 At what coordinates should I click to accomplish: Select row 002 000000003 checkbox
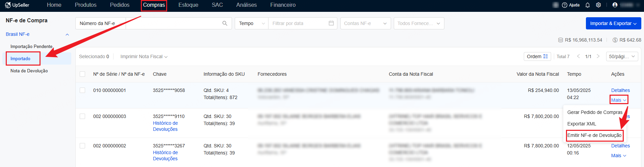click(x=82, y=116)
